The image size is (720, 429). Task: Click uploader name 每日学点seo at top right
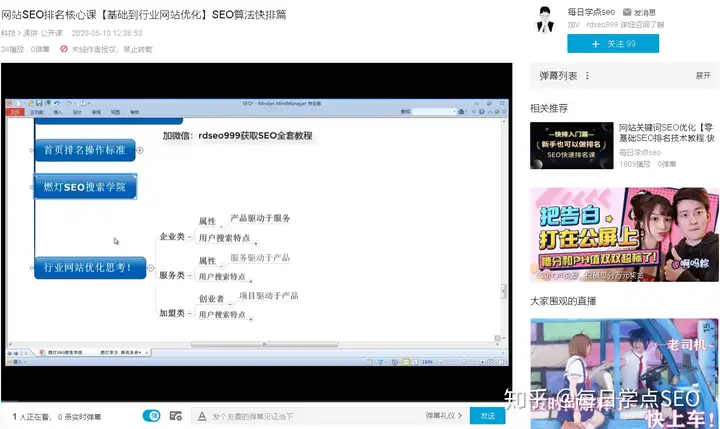(591, 12)
